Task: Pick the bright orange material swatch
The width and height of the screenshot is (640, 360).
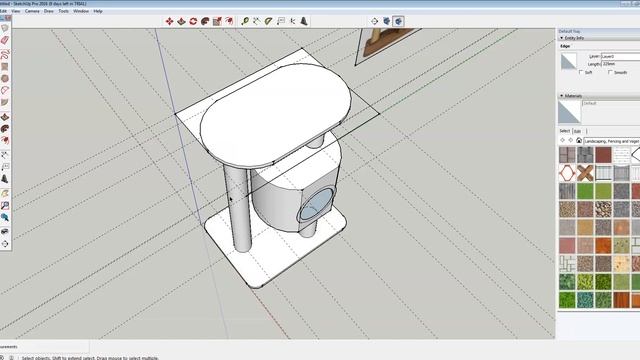Action: point(603,245)
